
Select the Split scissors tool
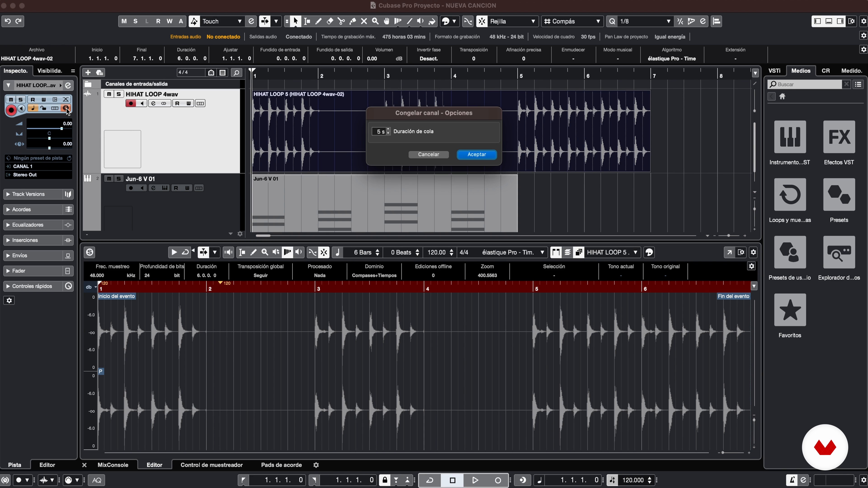[x=341, y=21]
